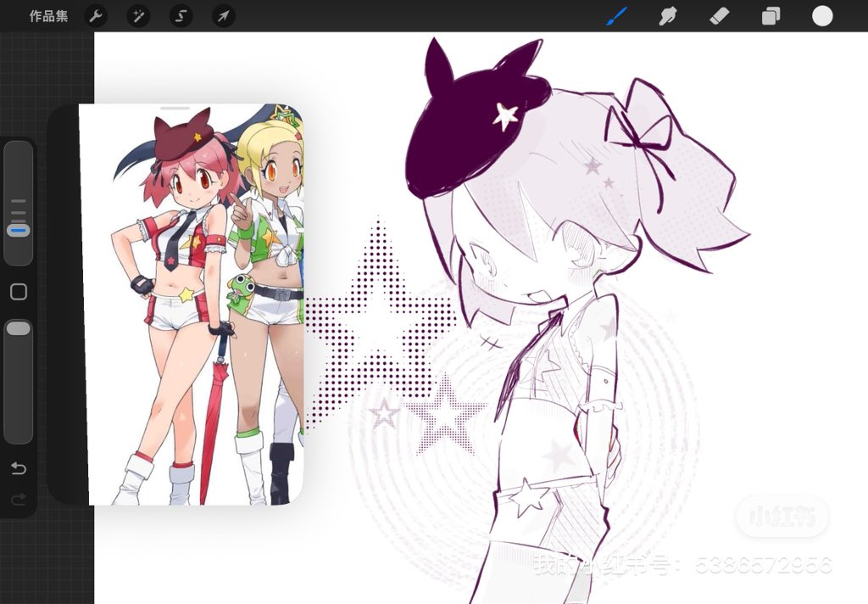Viewport: 868px width, 604px height.
Task: Click the reference image of two girls
Action: pyautogui.click(x=192, y=305)
